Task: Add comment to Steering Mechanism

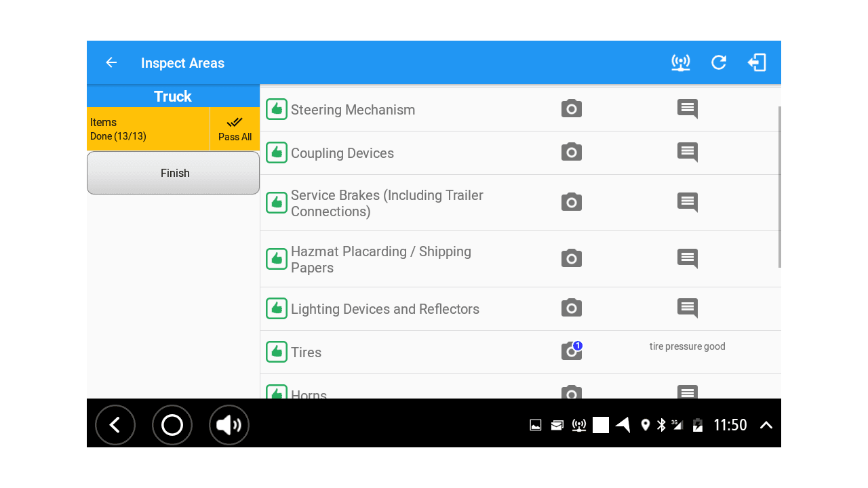Action: (688, 109)
